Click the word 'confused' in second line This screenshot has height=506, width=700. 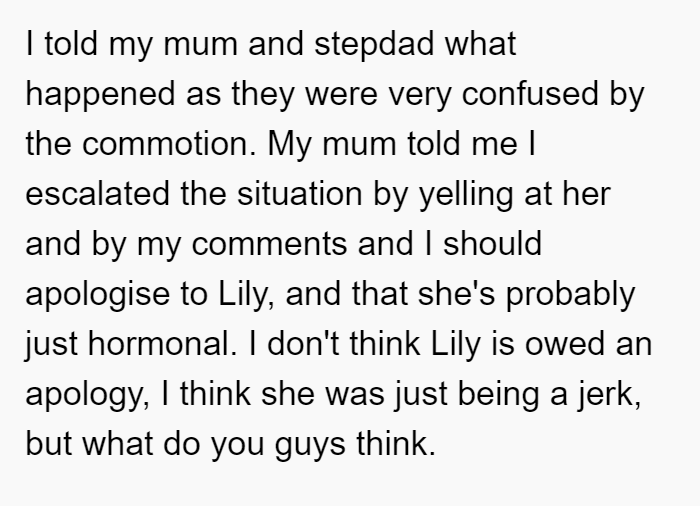pyautogui.click(x=530, y=94)
